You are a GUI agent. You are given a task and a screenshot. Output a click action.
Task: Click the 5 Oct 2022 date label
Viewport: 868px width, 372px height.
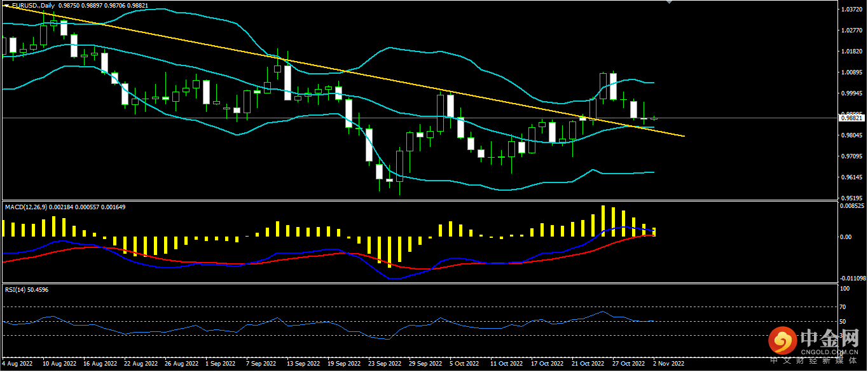coord(464,364)
